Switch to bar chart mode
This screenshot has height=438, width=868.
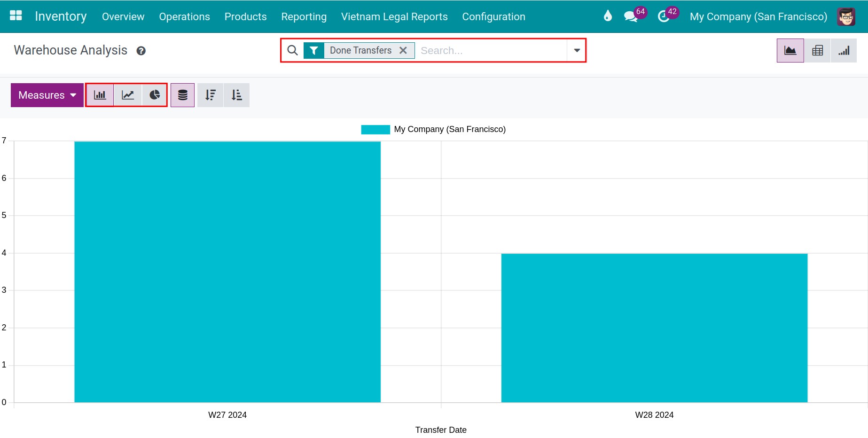[x=100, y=95]
